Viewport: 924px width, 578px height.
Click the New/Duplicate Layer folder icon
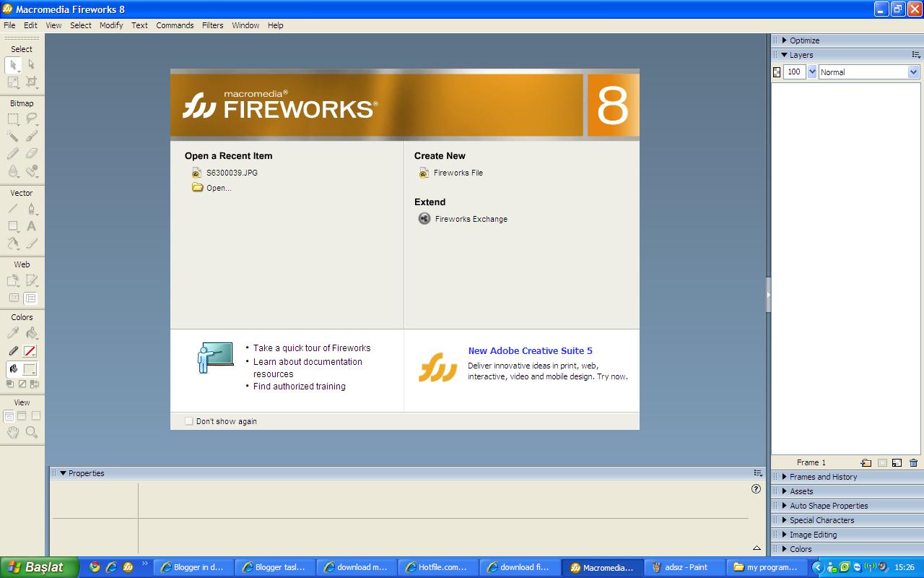pyautogui.click(x=866, y=463)
